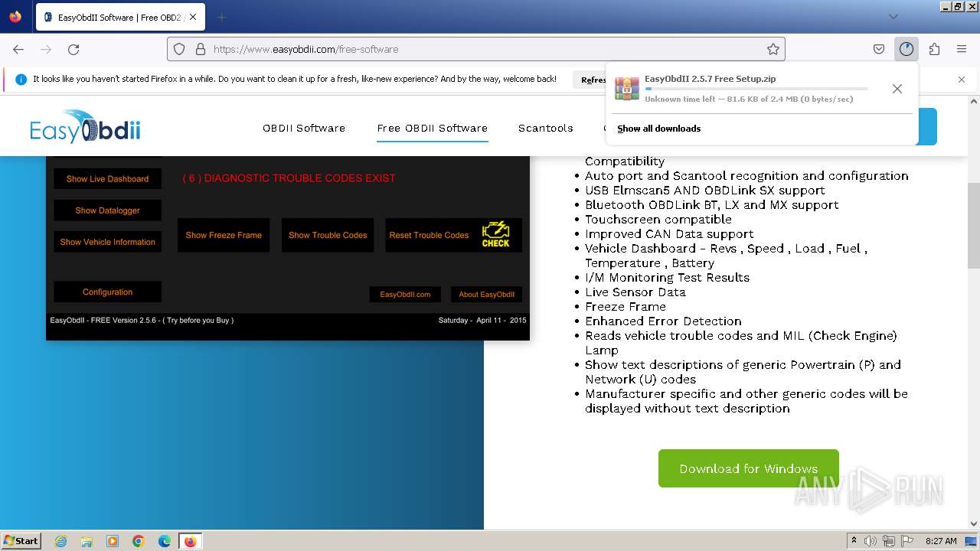Open the extensions puzzle icon
The height and width of the screenshot is (551, 980).
pos(934,49)
